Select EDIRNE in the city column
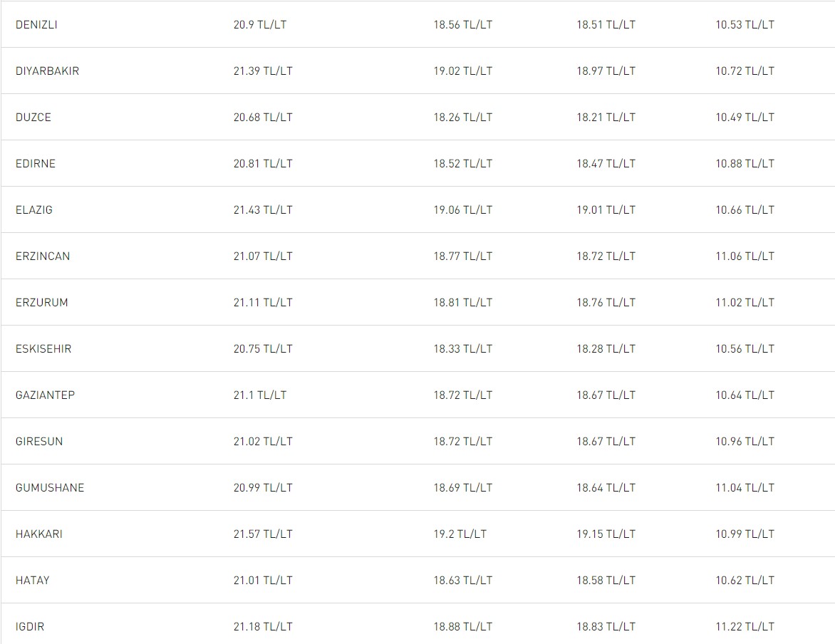Screen dimensions: 835x644 [x=36, y=164]
